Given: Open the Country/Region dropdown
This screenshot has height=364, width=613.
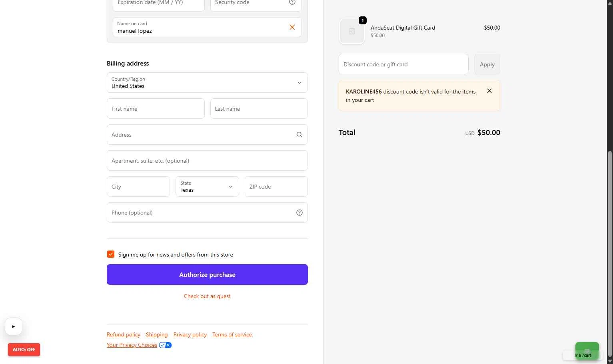Looking at the screenshot, I should click(x=207, y=83).
